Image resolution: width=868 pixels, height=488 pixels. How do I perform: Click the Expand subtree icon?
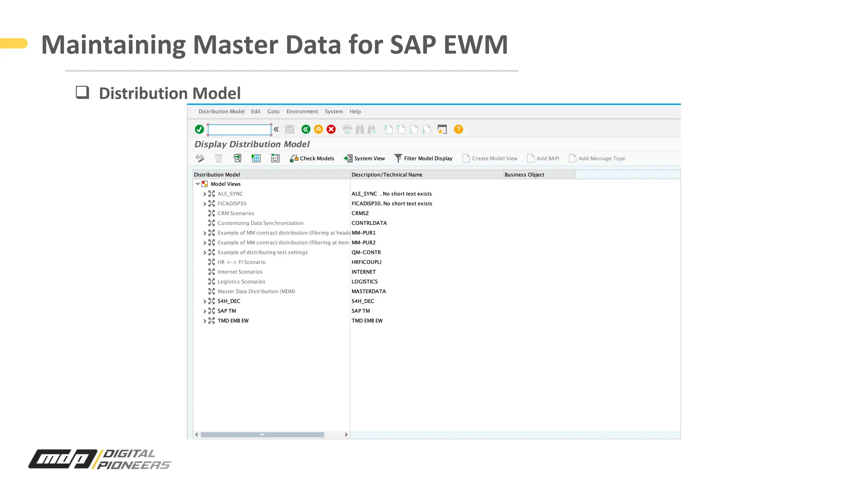256,158
